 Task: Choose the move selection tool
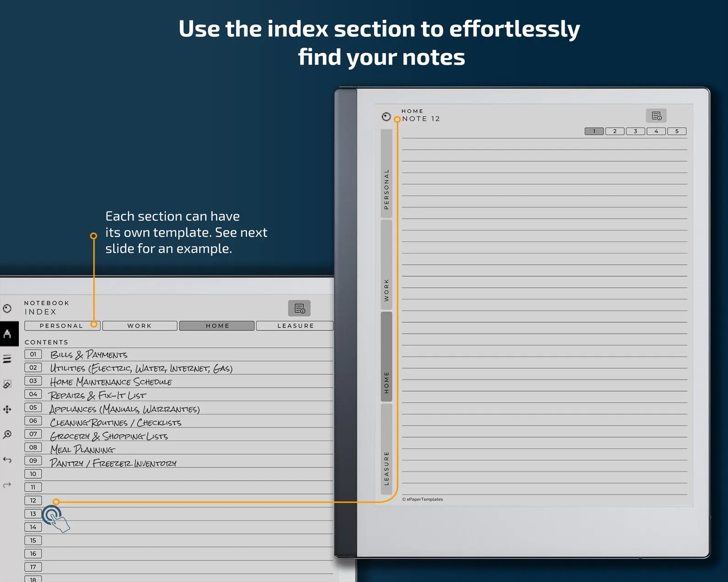click(x=7, y=409)
